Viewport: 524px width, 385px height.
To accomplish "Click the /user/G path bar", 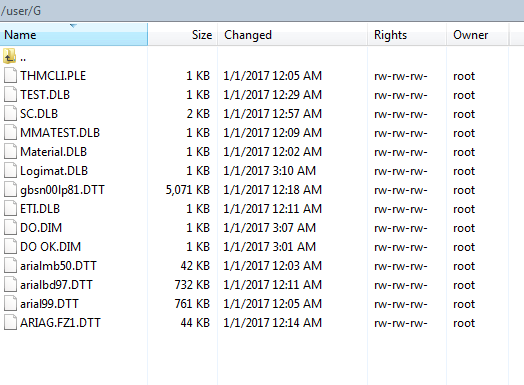I will pyautogui.click(x=262, y=11).
